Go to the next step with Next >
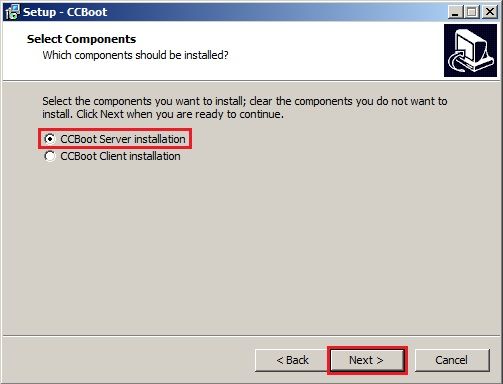Image resolution: width=503 pixels, height=384 pixels. pos(367,360)
